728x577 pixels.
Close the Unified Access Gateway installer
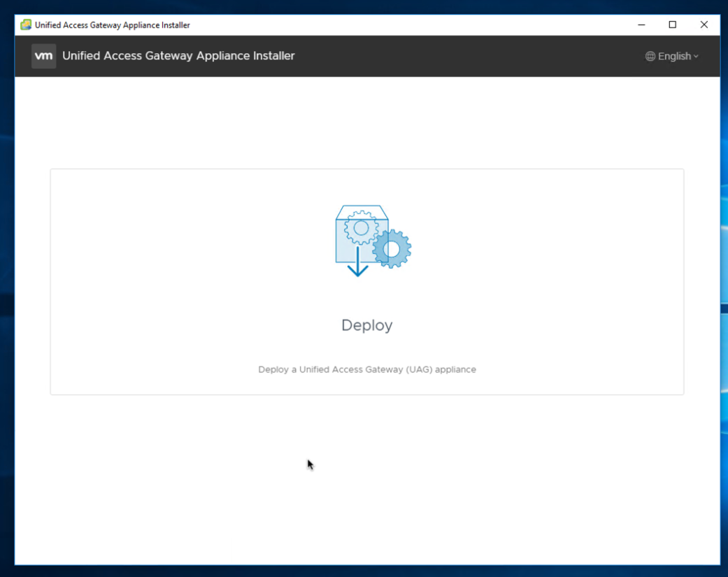(704, 24)
